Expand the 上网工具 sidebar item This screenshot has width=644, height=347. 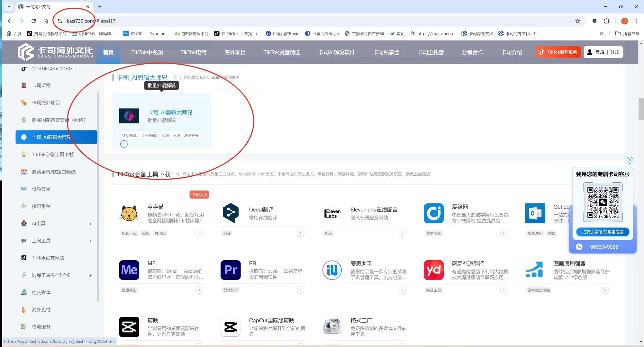tap(90, 241)
